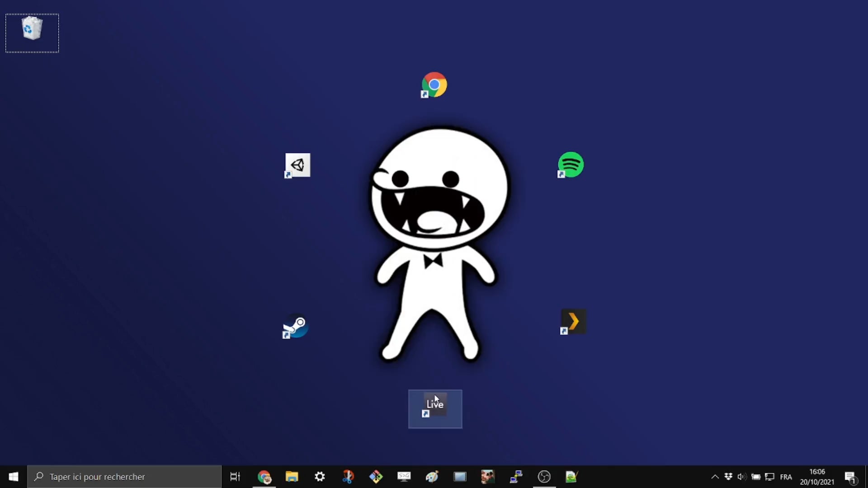Select the Recycle Bin desktop icon
The height and width of the screenshot is (488, 868).
point(32,33)
